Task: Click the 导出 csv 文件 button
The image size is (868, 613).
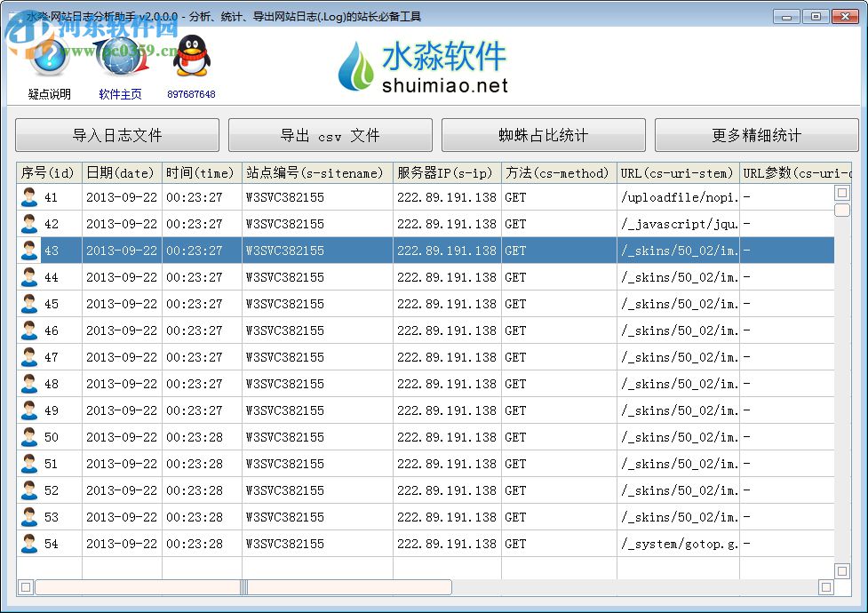Action: (330, 135)
